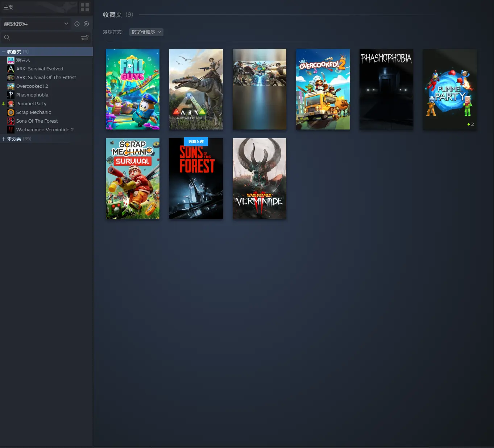Open the Sons of the Forest cover
The image size is (494, 448).
click(x=196, y=178)
